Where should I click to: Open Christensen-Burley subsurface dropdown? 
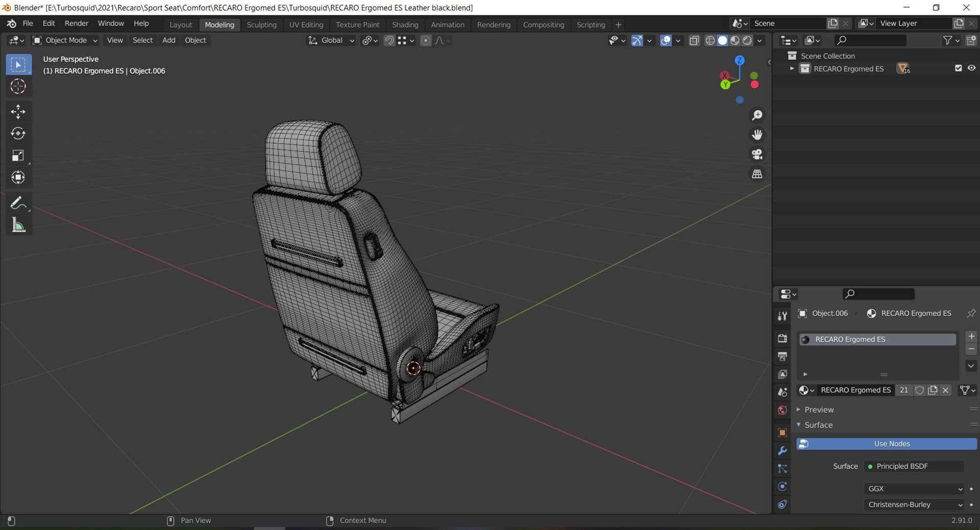click(x=914, y=504)
